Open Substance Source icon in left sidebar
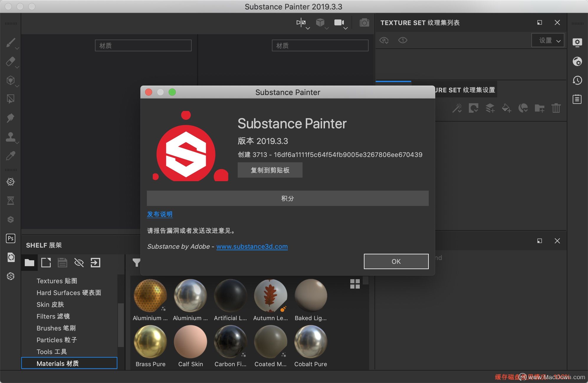Image resolution: width=588 pixels, height=383 pixels. coord(11,182)
